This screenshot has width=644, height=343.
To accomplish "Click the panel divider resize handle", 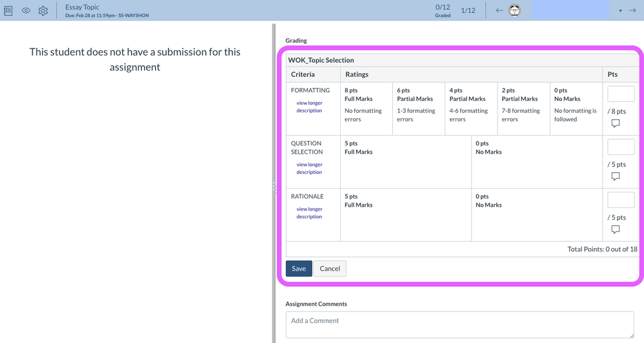I will click(274, 187).
